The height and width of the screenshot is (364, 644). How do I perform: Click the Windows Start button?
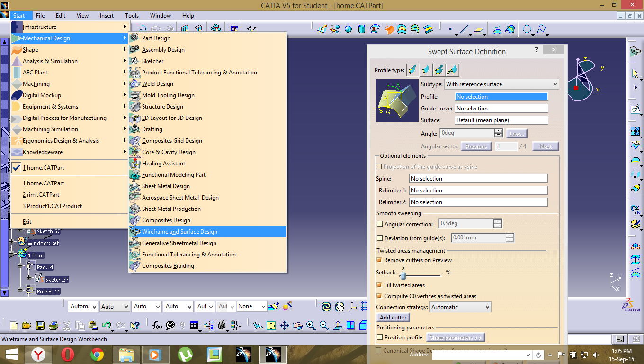(11, 354)
